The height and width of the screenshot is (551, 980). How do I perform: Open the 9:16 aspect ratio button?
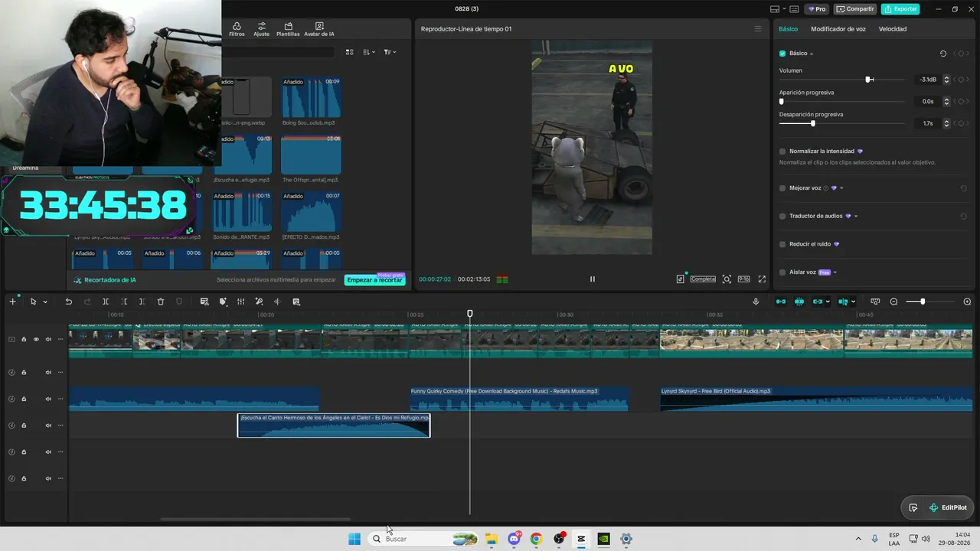pyautogui.click(x=743, y=279)
